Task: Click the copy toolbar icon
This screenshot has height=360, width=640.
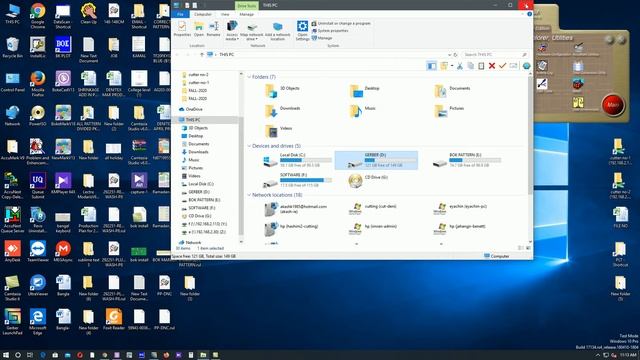Action: (x=470, y=66)
